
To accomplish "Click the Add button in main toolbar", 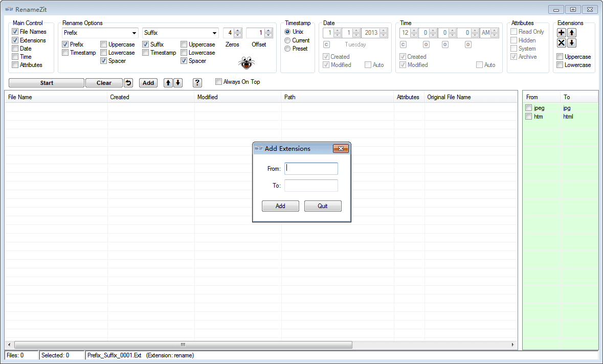I will coord(148,83).
